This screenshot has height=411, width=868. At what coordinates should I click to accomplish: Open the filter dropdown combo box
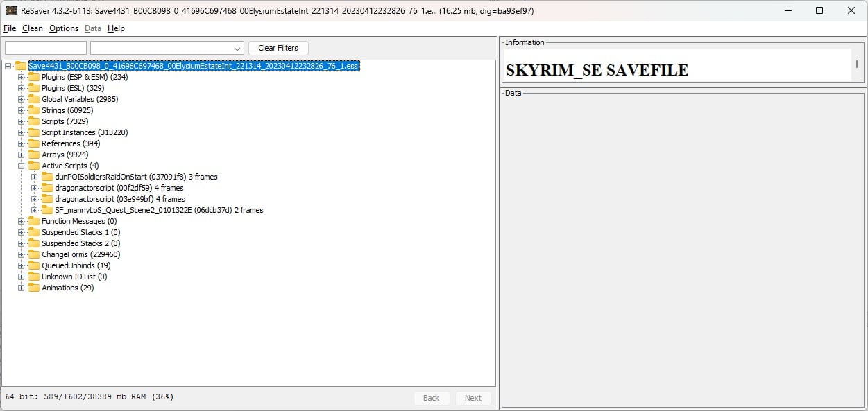[x=167, y=48]
